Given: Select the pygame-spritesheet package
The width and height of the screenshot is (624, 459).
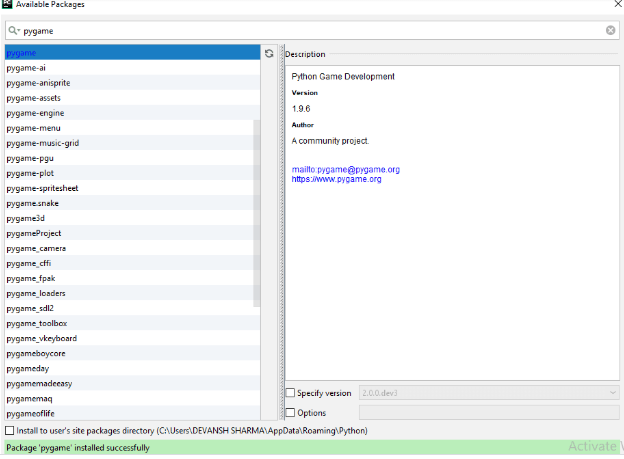Looking at the screenshot, I should [133, 188].
